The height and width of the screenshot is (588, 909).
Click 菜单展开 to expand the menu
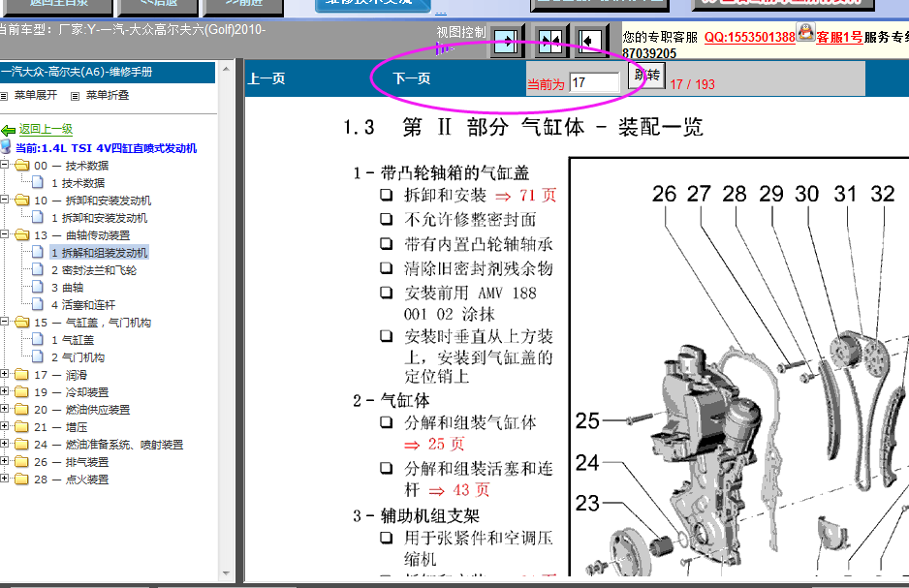36,95
